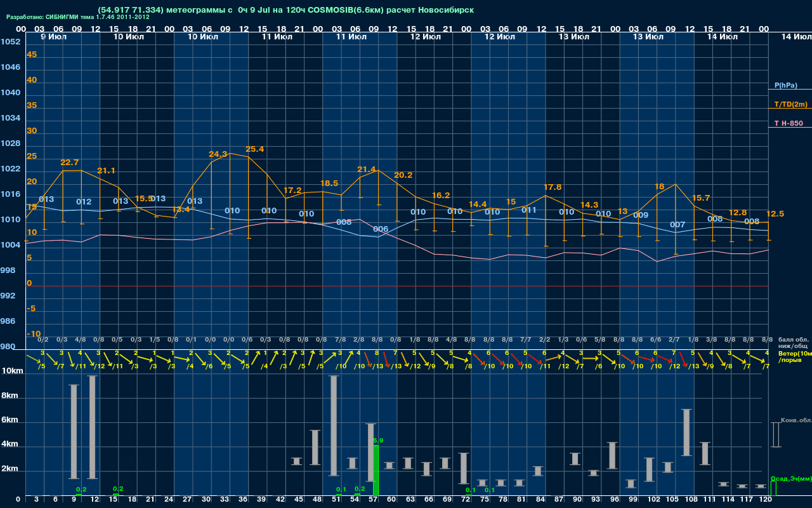Click the tall gray cloud bar above hour 51
The image size is (812, 508).
[x=334, y=425]
